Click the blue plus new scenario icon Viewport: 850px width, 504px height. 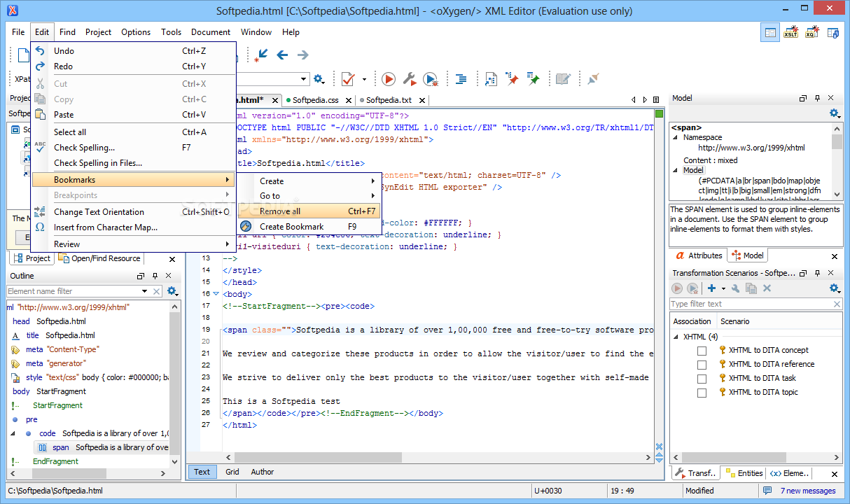pos(711,288)
